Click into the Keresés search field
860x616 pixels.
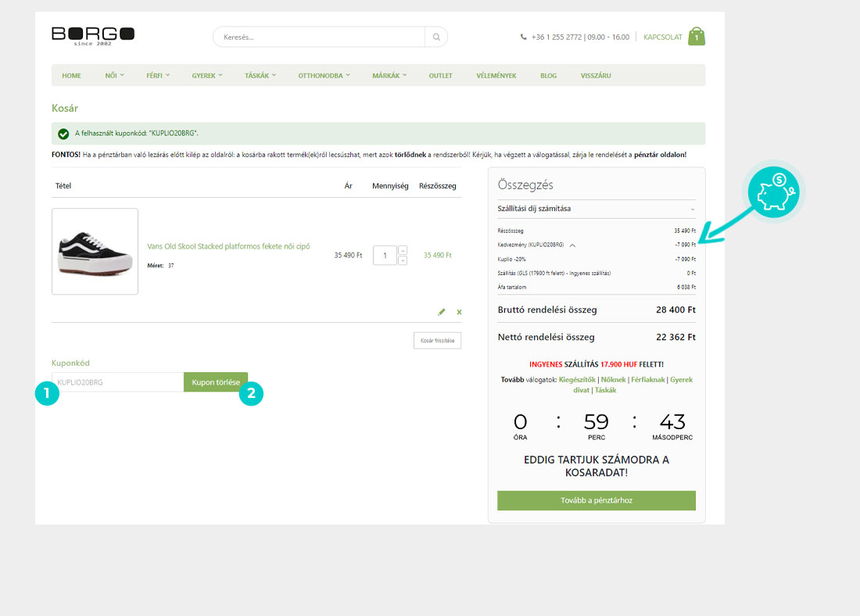[x=321, y=37]
